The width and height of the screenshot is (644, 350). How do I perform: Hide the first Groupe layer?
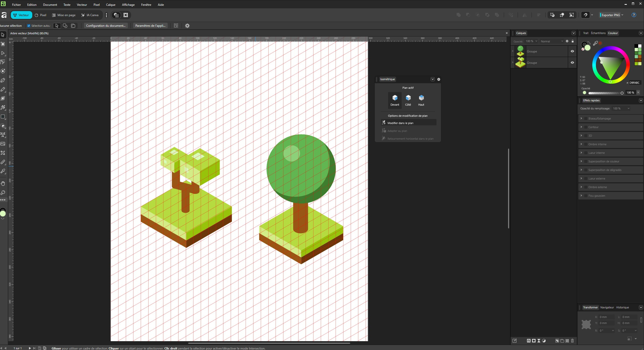(572, 51)
